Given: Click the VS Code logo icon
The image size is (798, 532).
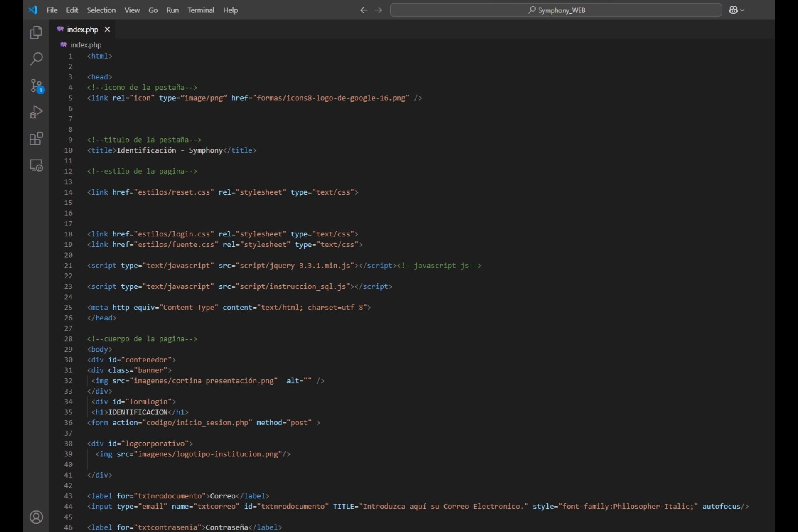Looking at the screenshot, I should tap(33, 10).
